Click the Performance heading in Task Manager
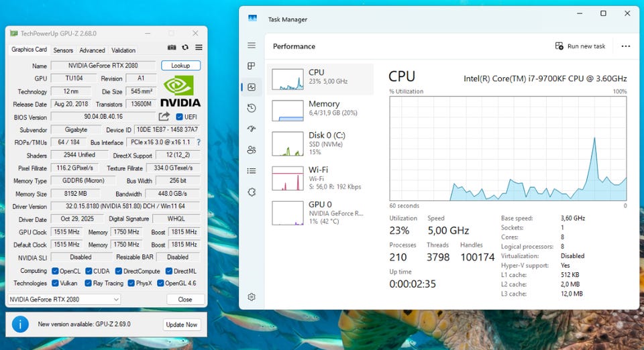 coord(294,46)
